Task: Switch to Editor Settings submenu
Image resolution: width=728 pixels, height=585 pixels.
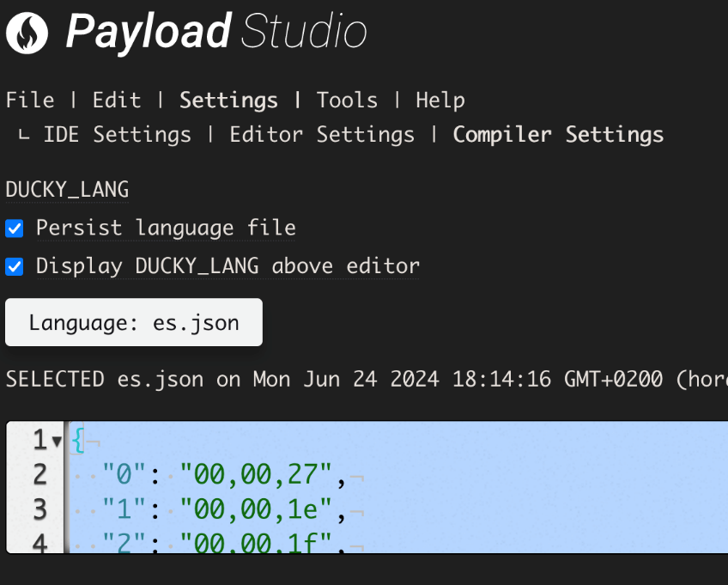Action: click(322, 135)
